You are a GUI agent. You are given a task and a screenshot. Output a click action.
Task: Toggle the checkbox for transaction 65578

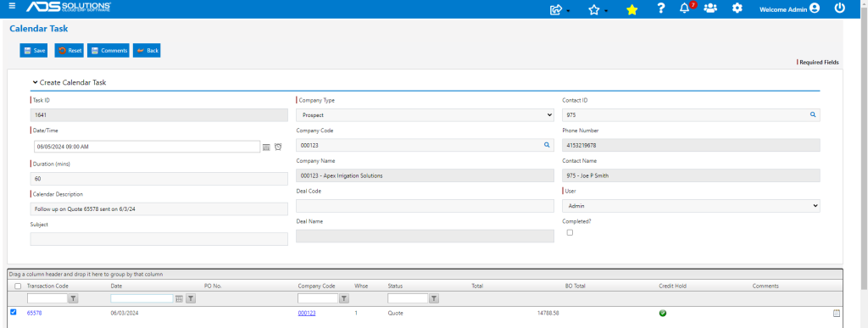click(14, 312)
